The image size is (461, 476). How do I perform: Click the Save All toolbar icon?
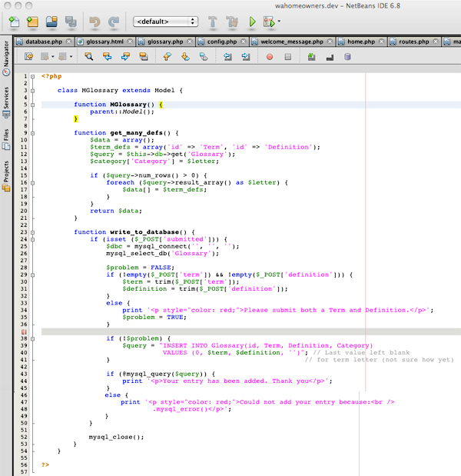[71, 22]
